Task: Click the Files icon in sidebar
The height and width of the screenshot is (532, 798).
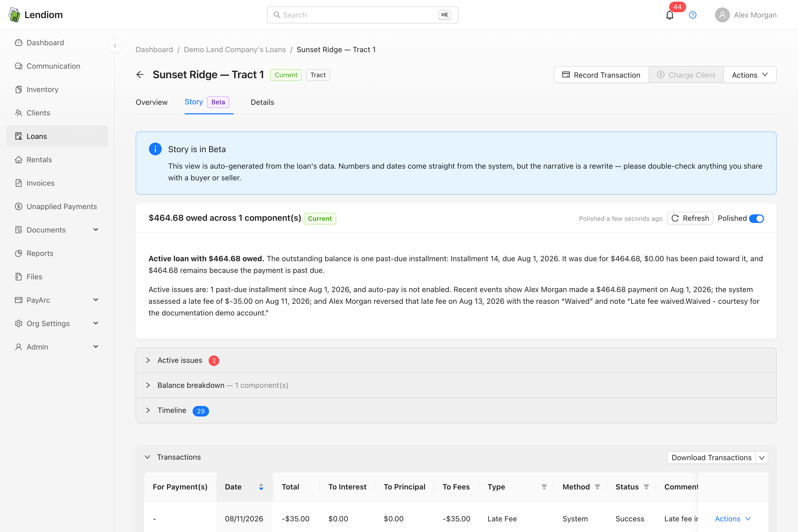Action: pos(19,277)
